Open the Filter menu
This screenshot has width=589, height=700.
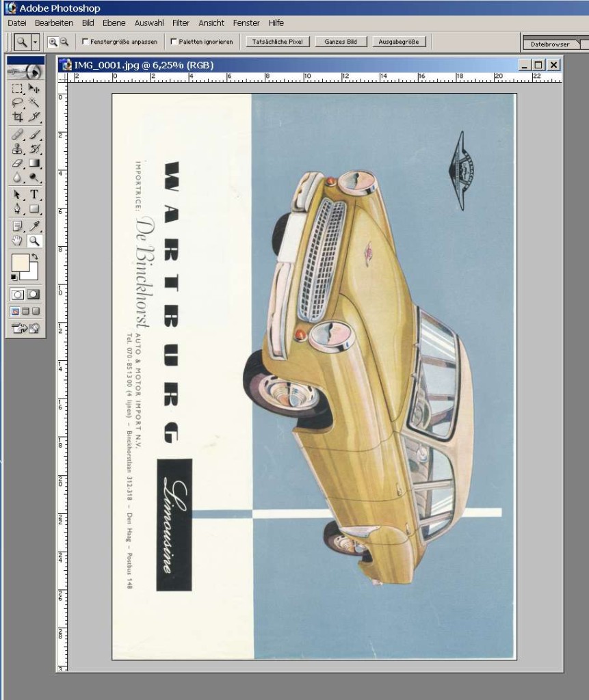click(x=181, y=23)
